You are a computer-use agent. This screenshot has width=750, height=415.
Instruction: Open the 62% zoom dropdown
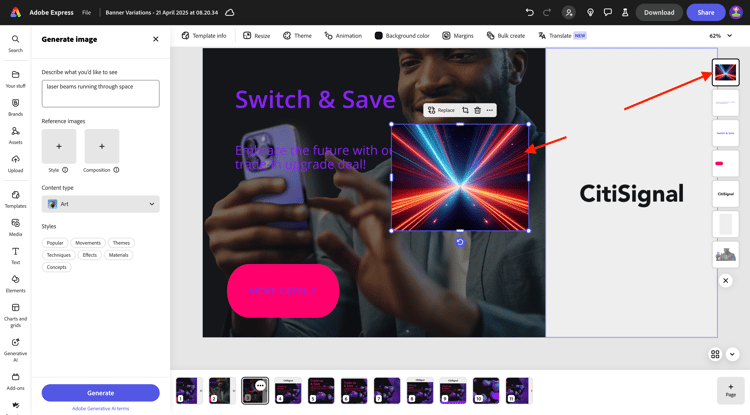721,35
